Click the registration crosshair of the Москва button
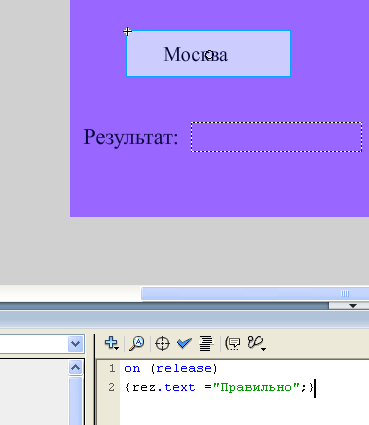 127,32
